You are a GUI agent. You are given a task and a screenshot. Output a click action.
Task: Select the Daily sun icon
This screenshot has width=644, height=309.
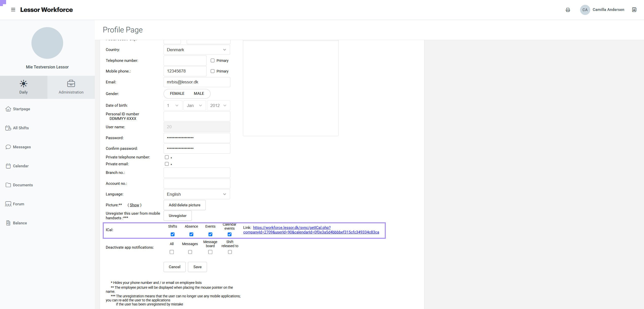[23, 83]
